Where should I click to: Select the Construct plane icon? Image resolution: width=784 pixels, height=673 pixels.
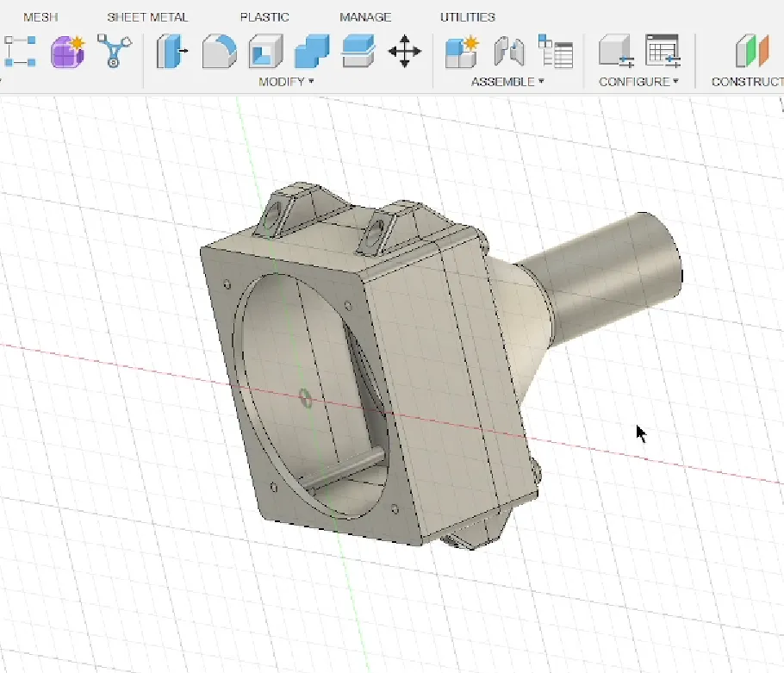[752, 51]
